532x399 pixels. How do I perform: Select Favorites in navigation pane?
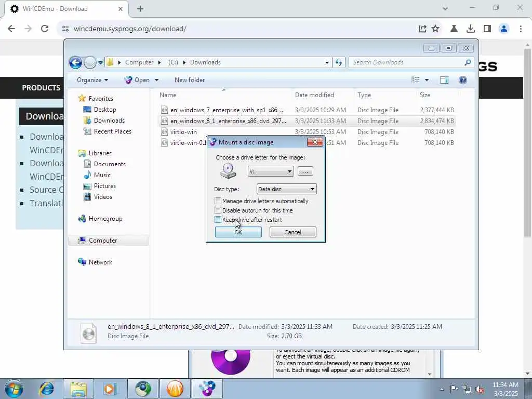click(101, 98)
